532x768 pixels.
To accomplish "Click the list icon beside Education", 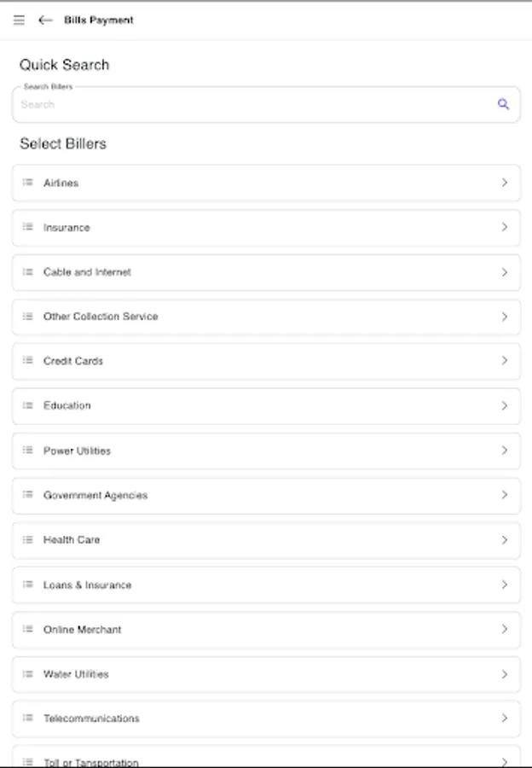I will tap(28, 405).
